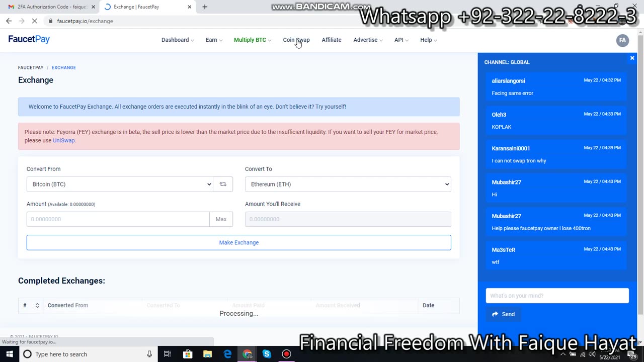Open a new browser tab
This screenshot has width=644, height=362.
tap(205, 7)
